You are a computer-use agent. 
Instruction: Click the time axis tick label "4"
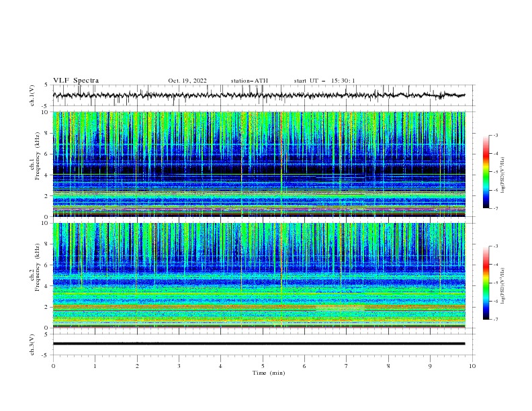click(x=220, y=366)
